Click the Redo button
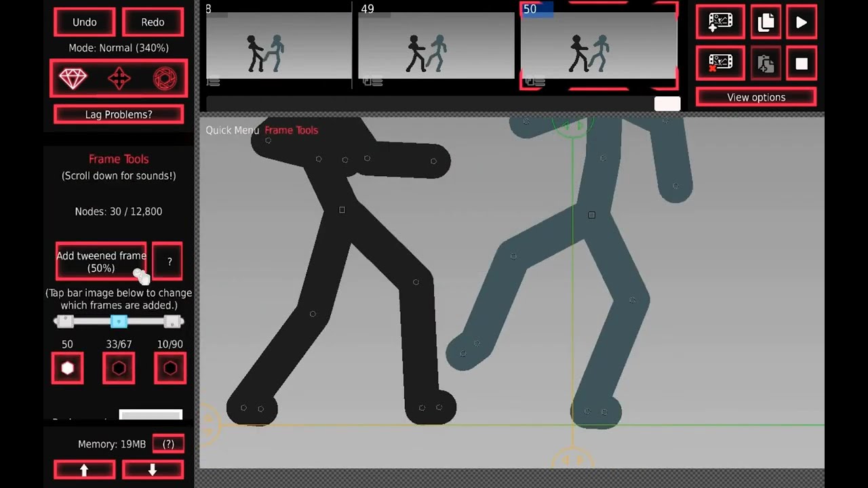Viewport: 868px width, 488px height. click(x=153, y=22)
